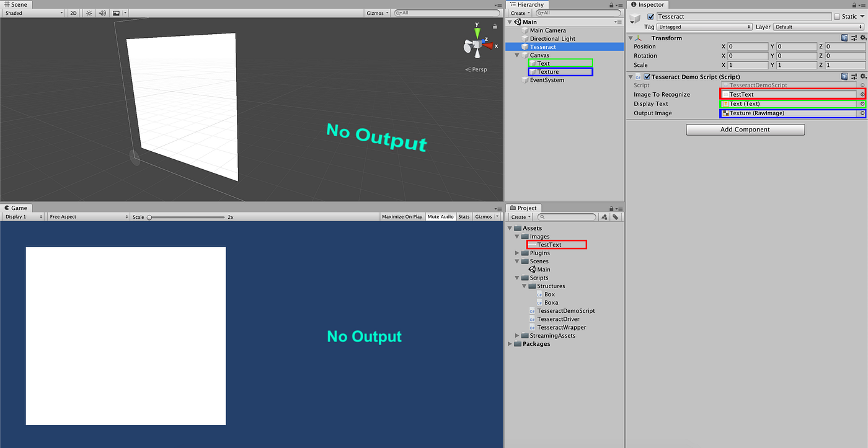Open the Shaded draw mode dropdown
This screenshot has height=448, width=868.
pyautogui.click(x=33, y=12)
